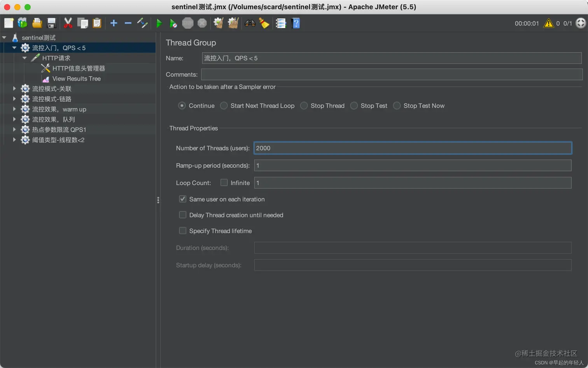Click the Comments input field

click(392, 74)
